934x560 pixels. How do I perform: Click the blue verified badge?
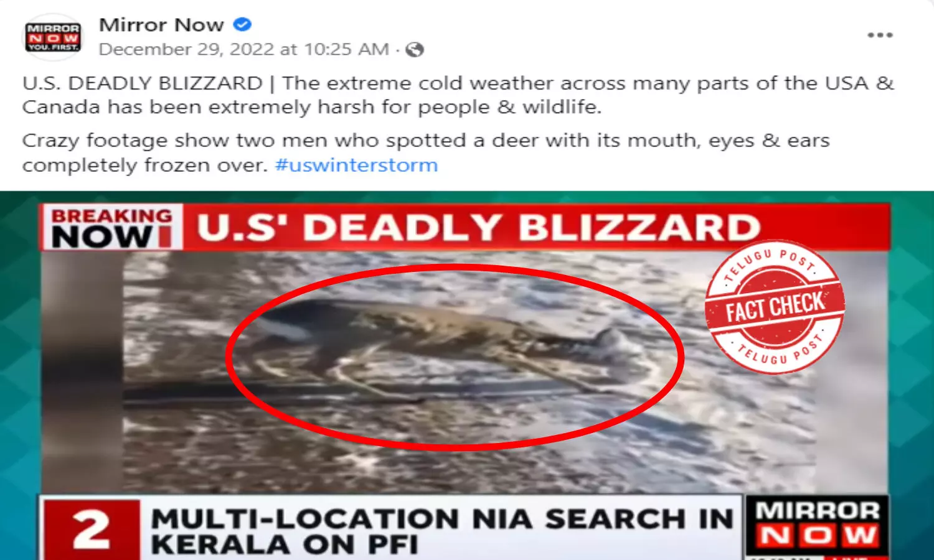[x=242, y=24]
